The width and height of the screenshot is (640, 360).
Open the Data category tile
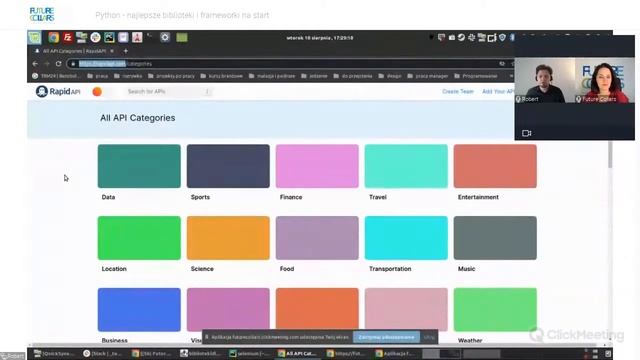coord(139,166)
